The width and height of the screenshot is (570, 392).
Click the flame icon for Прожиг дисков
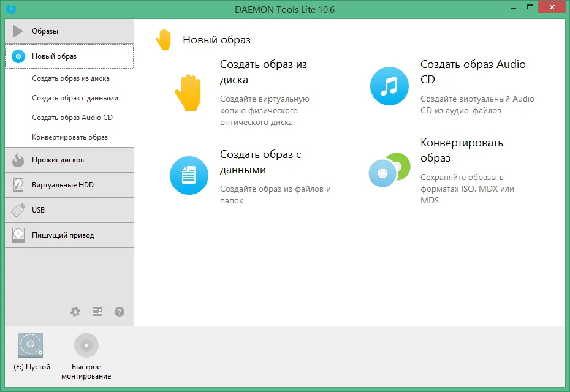tap(18, 160)
